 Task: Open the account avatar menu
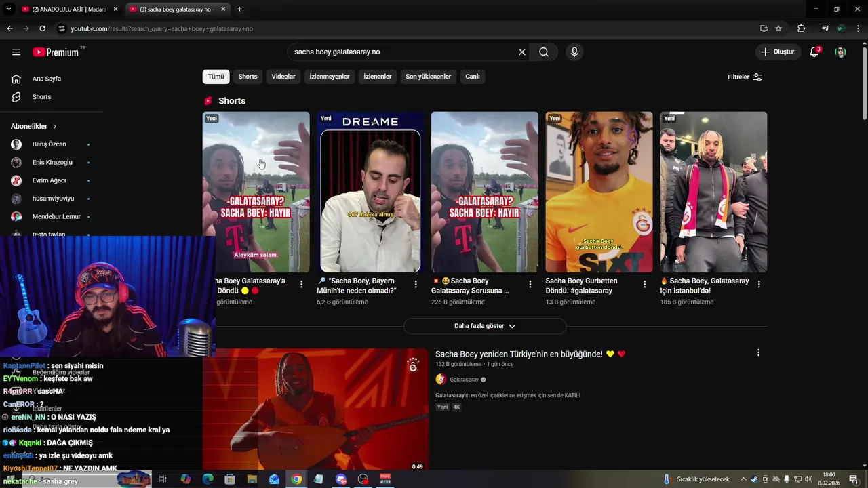tap(840, 52)
